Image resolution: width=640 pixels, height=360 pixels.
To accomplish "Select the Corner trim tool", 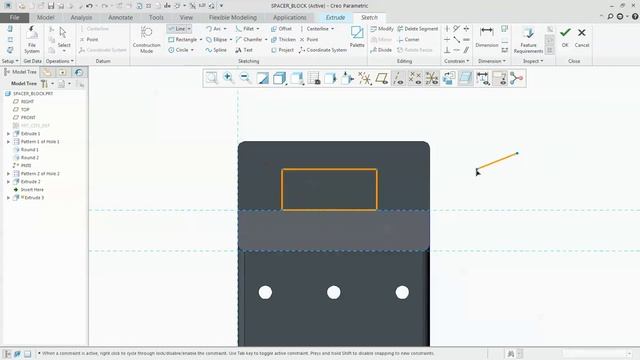I will [408, 40].
